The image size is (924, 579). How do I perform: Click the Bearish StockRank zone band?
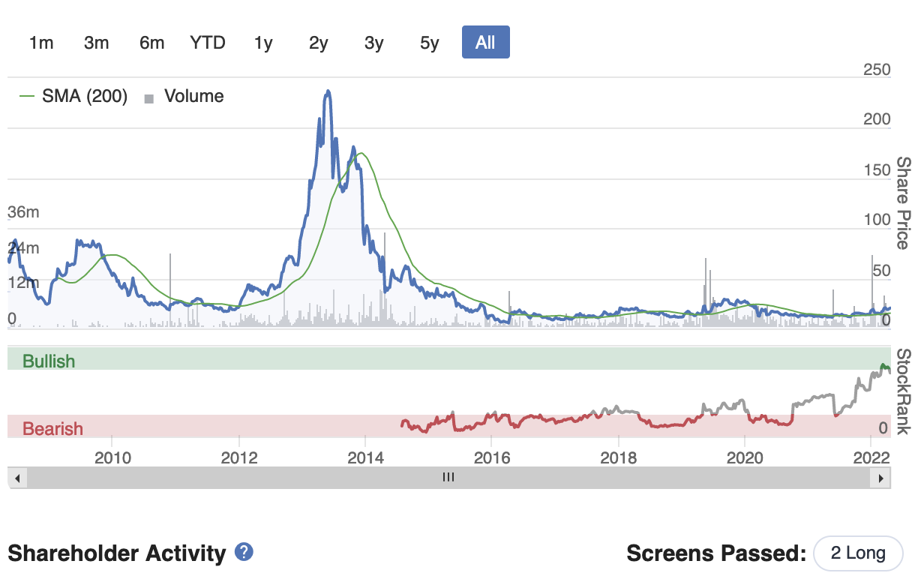coord(448,426)
